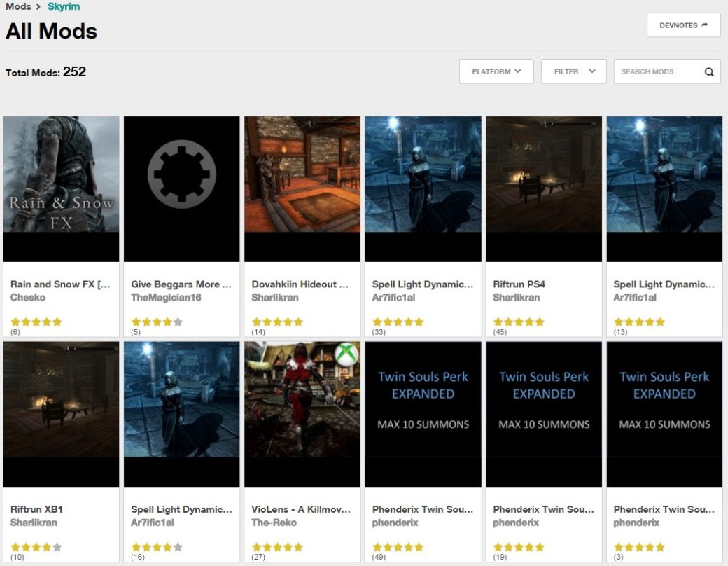Click the star rating of VioLens

click(277, 547)
